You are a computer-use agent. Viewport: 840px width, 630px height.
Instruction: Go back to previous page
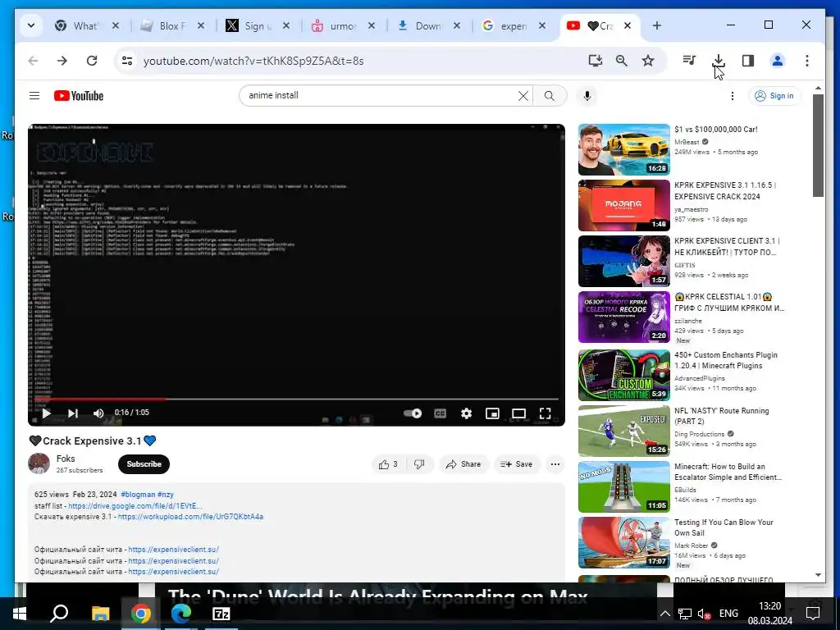tap(33, 61)
